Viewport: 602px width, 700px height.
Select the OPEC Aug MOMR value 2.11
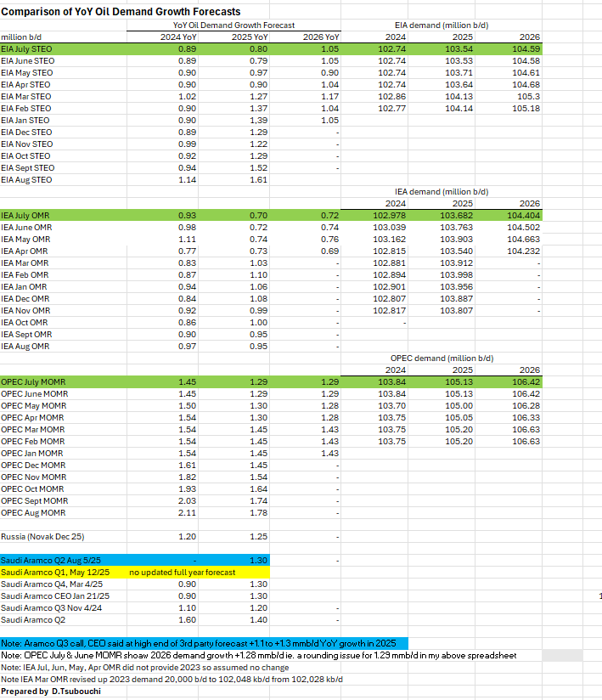[187, 513]
